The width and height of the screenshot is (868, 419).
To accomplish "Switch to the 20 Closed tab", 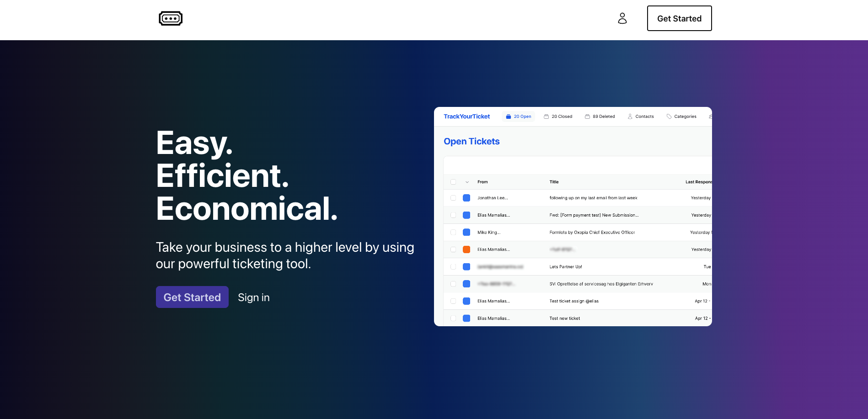I will pyautogui.click(x=561, y=117).
